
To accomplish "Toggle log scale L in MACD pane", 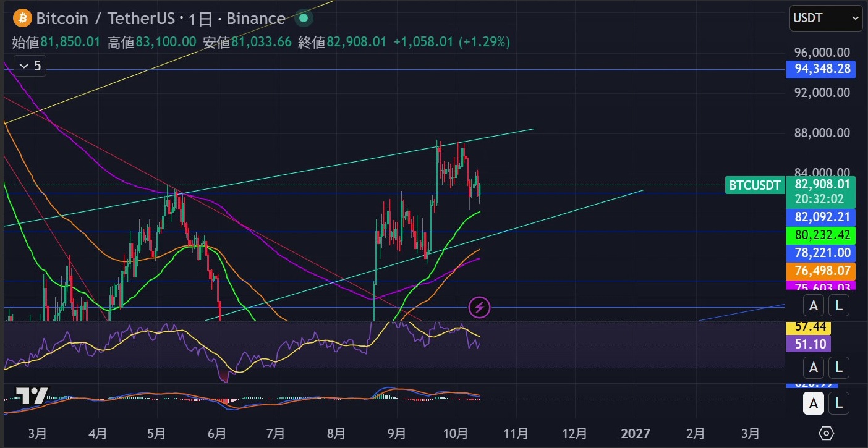I will click(839, 404).
